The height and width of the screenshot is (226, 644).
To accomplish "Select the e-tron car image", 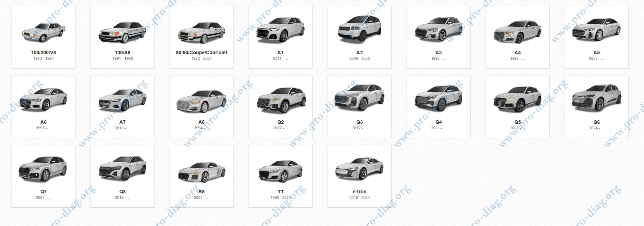I will (x=360, y=169).
